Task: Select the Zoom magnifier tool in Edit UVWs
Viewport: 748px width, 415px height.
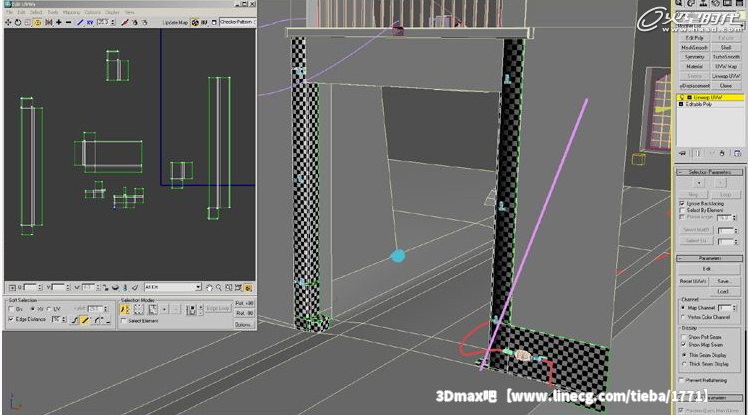Action: coord(218,288)
